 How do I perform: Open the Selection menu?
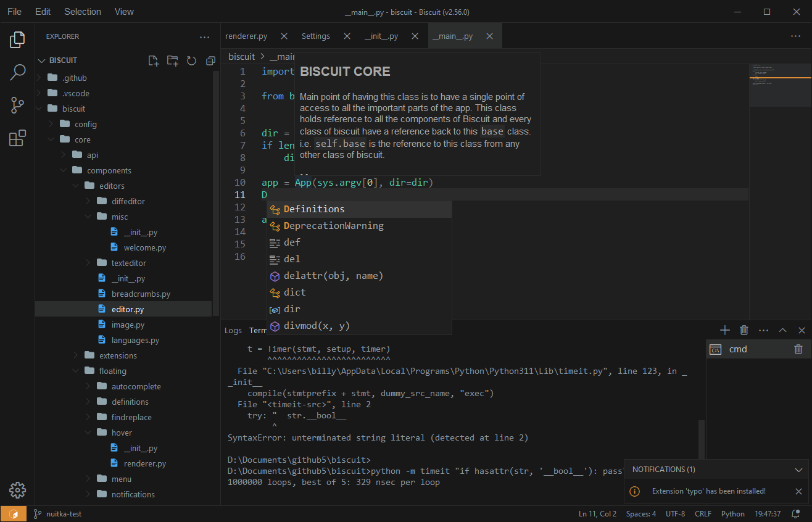click(x=83, y=11)
